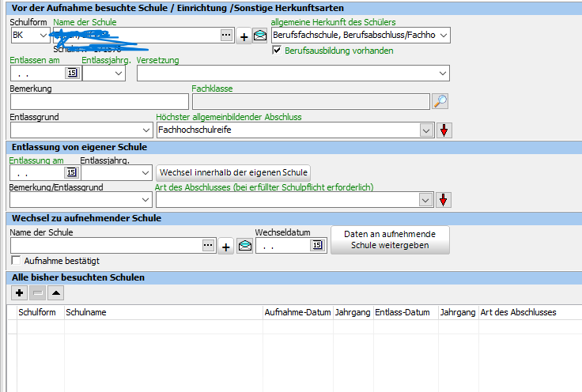Focus the Bemerkung text field
582x392 pixels.
click(x=100, y=102)
